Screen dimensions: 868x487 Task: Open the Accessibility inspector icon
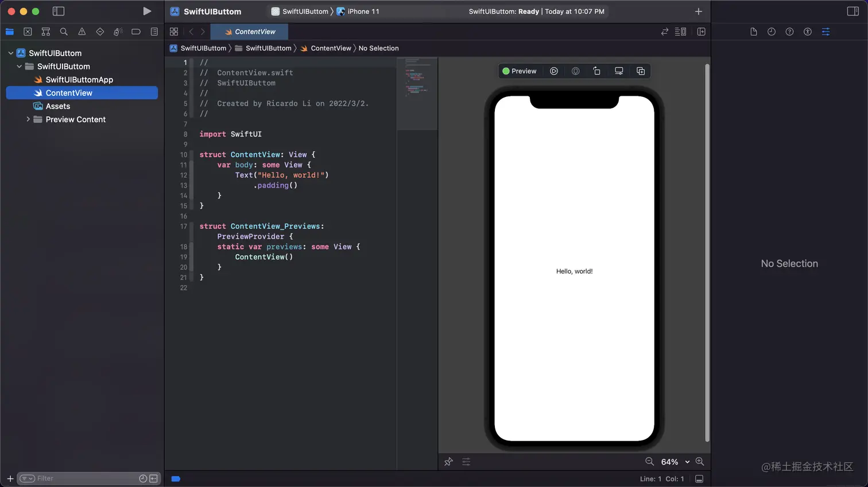coord(808,32)
